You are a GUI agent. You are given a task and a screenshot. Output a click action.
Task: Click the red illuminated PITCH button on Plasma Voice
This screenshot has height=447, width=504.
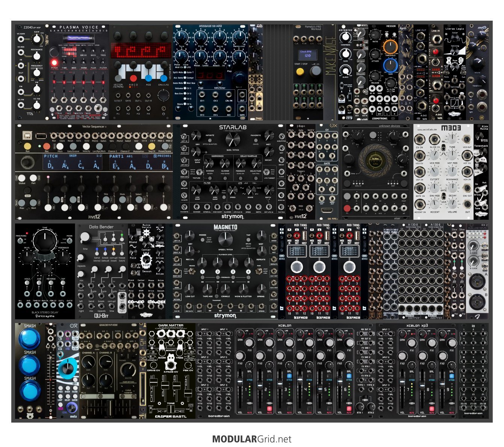54,62
